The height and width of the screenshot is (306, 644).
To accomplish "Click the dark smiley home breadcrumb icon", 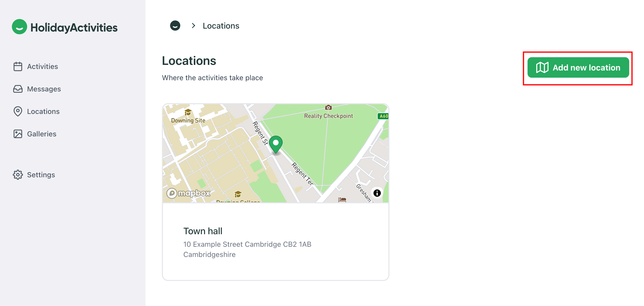I will [x=175, y=26].
